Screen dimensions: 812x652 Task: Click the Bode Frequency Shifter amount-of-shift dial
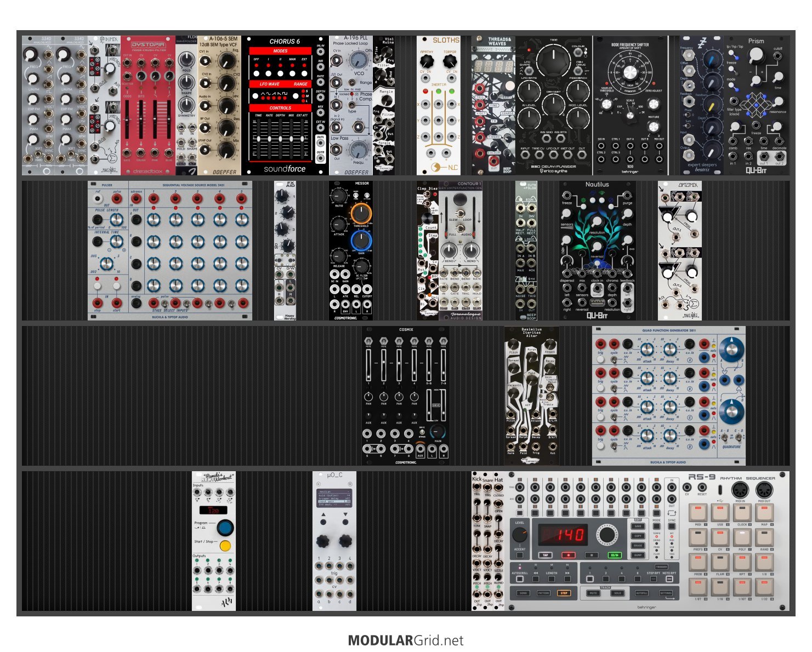point(630,73)
